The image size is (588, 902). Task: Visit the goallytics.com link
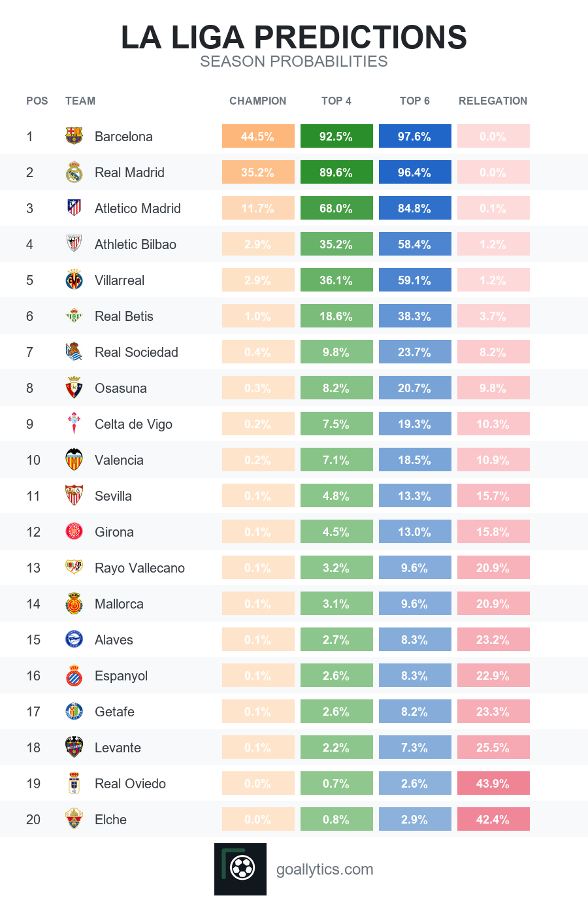pos(325,869)
